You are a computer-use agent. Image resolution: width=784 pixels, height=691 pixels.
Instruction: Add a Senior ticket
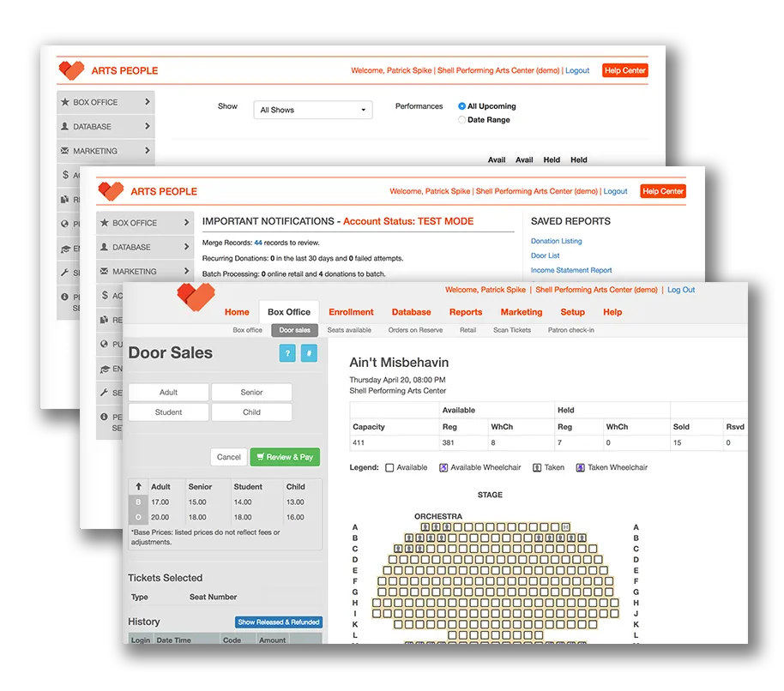click(x=251, y=392)
